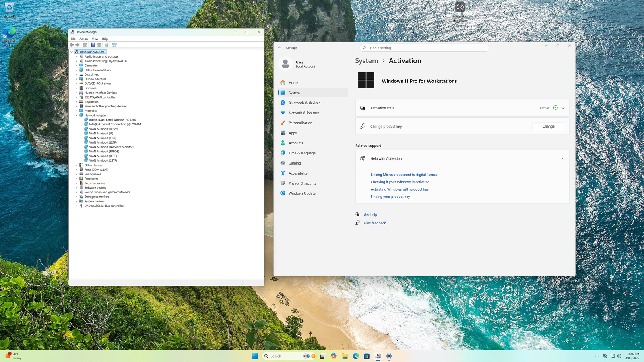Screen dimensions: 644x362
Task: Open File Explorer from the taskbar
Action: (345, 356)
